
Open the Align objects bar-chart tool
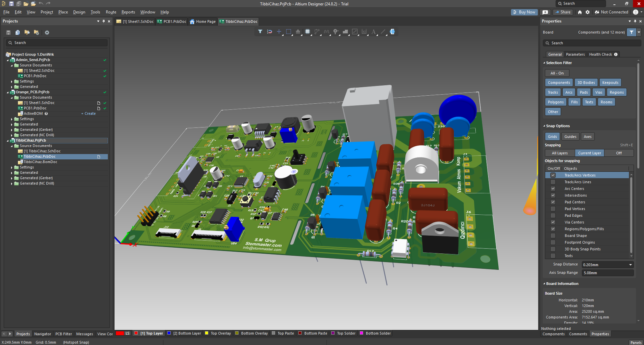pyautogui.click(x=298, y=31)
